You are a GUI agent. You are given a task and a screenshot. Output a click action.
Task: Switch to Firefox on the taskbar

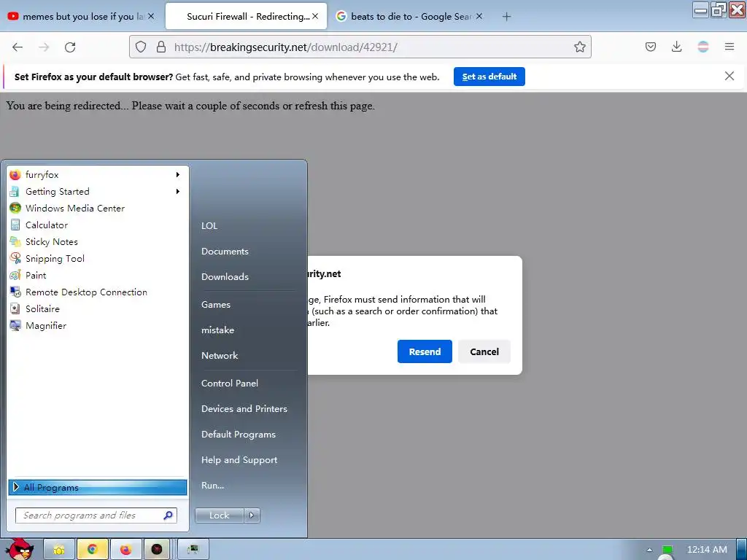coord(125,550)
